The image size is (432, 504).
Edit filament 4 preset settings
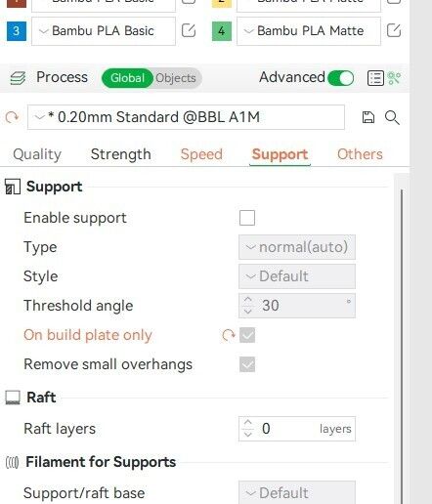[x=394, y=31]
